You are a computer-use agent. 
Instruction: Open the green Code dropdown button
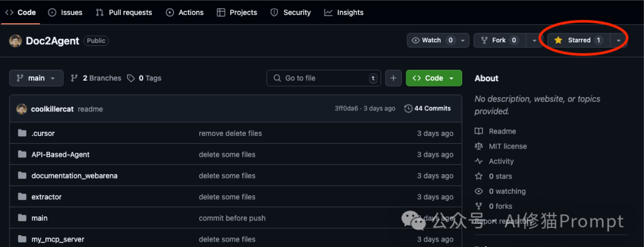pyautogui.click(x=434, y=78)
